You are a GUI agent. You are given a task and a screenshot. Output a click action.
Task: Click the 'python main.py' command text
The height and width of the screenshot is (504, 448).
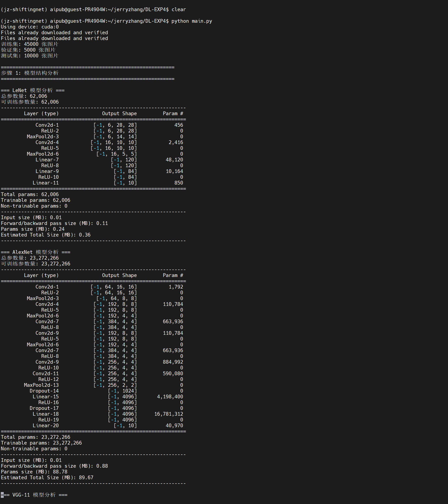pos(192,21)
